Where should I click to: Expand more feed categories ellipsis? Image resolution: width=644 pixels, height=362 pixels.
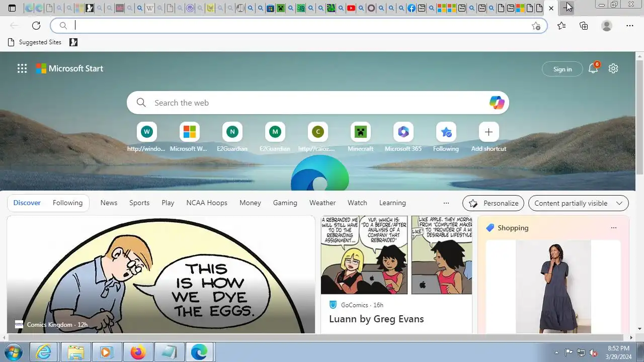click(x=446, y=203)
